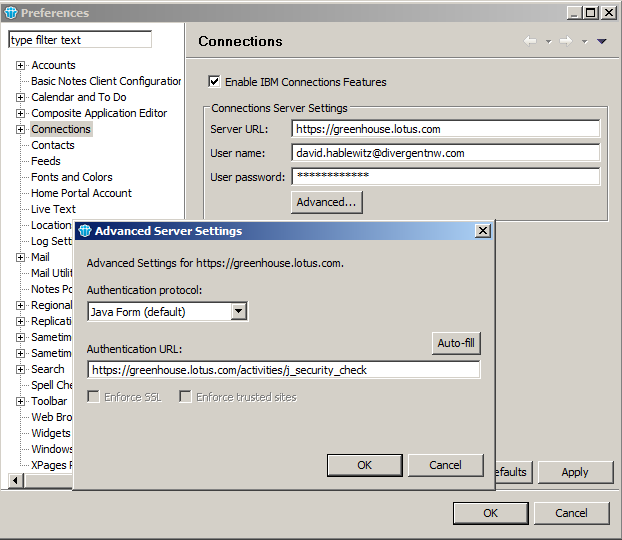Screen dimensions: 622x540
Task: Toggle Enable IBM Connections Features checkbox
Action: click(x=214, y=82)
